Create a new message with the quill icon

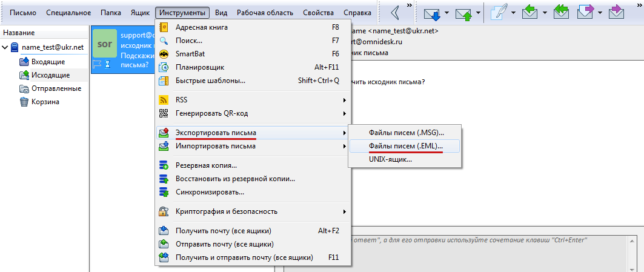(497, 13)
